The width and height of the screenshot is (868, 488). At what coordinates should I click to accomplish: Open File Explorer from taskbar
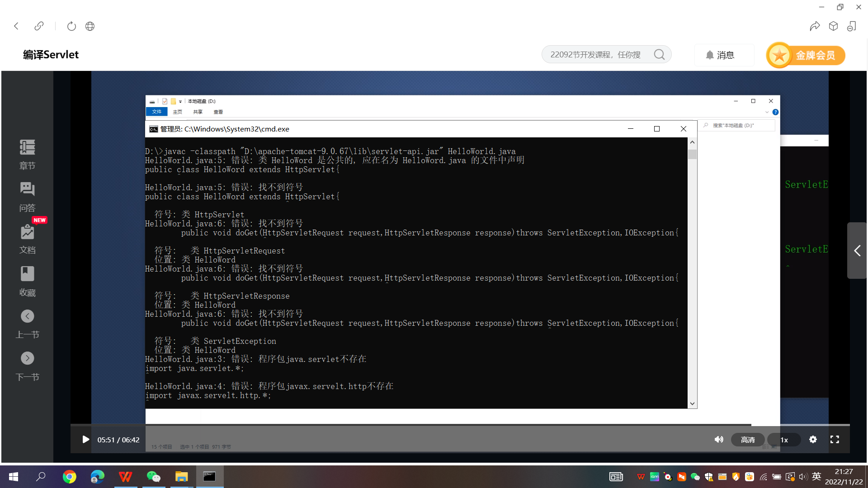coord(182,477)
